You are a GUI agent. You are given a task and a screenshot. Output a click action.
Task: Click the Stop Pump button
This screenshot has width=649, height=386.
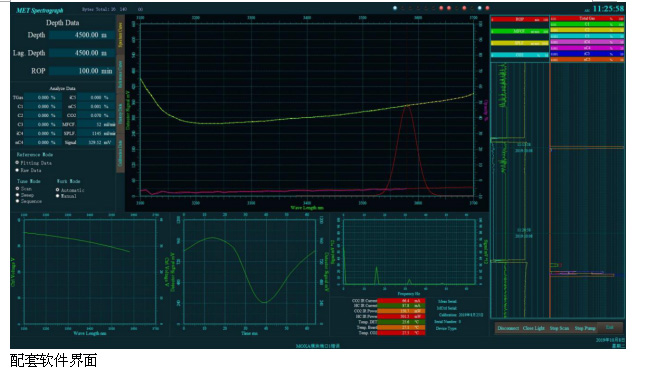(585, 328)
